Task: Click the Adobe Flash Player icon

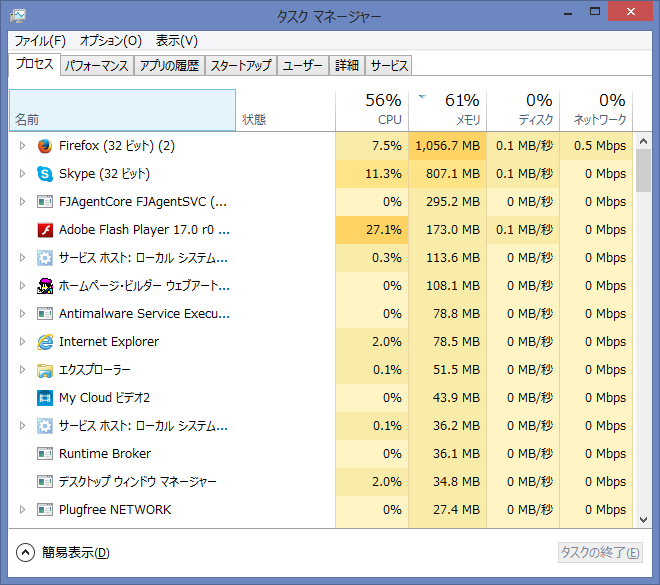Action: pyautogui.click(x=45, y=230)
